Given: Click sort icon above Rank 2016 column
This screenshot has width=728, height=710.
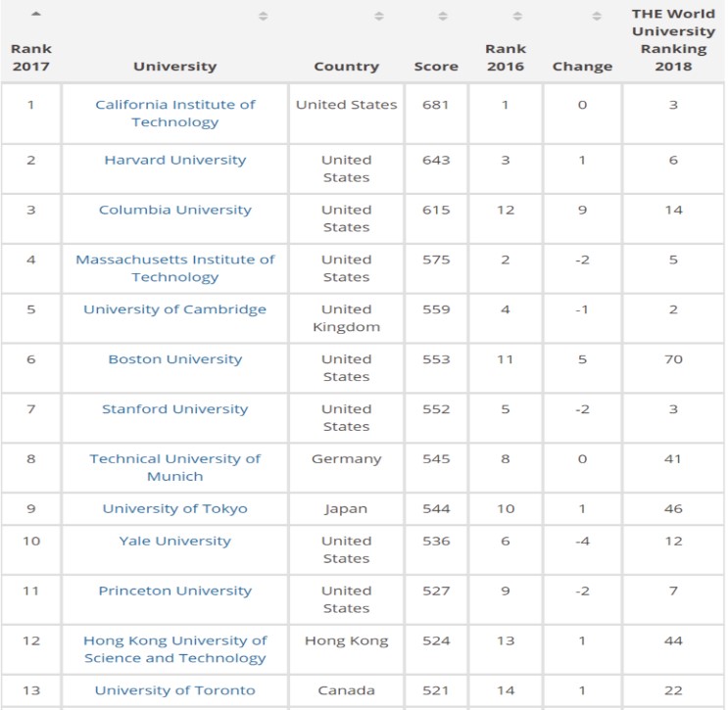Looking at the screenshot, I should 517,17.
